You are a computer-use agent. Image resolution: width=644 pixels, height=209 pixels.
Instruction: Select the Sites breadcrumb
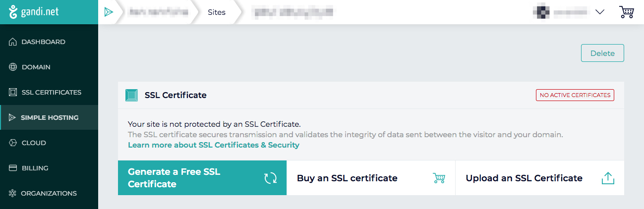(216, 12)
